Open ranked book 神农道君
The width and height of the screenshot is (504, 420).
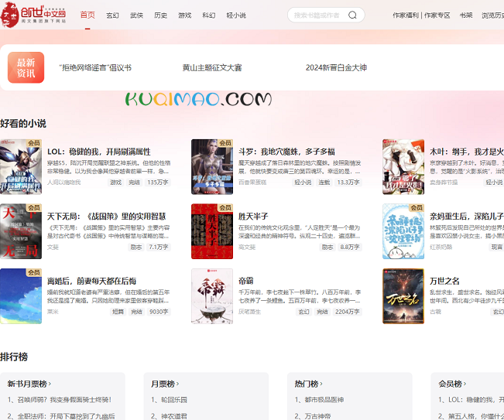[x=169, y=416]
